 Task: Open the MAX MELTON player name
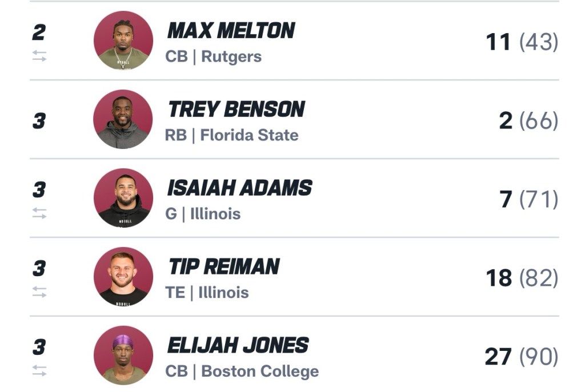coord(231,31)
